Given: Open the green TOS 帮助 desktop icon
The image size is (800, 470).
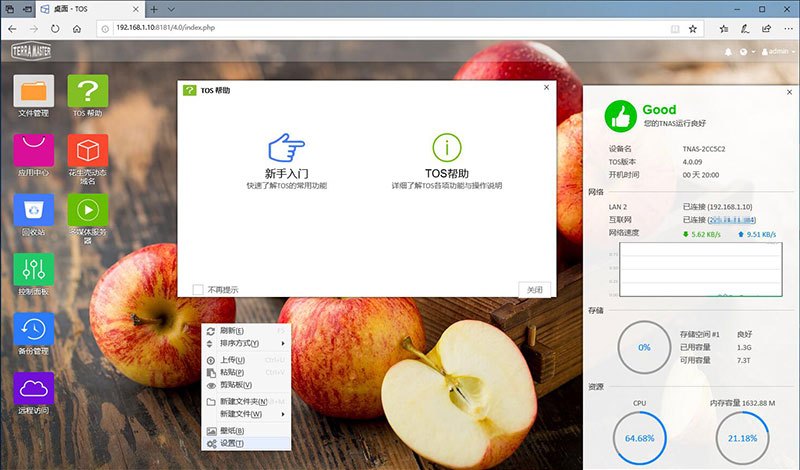Looking at the screenshot, I should click(x=87, y=92).
